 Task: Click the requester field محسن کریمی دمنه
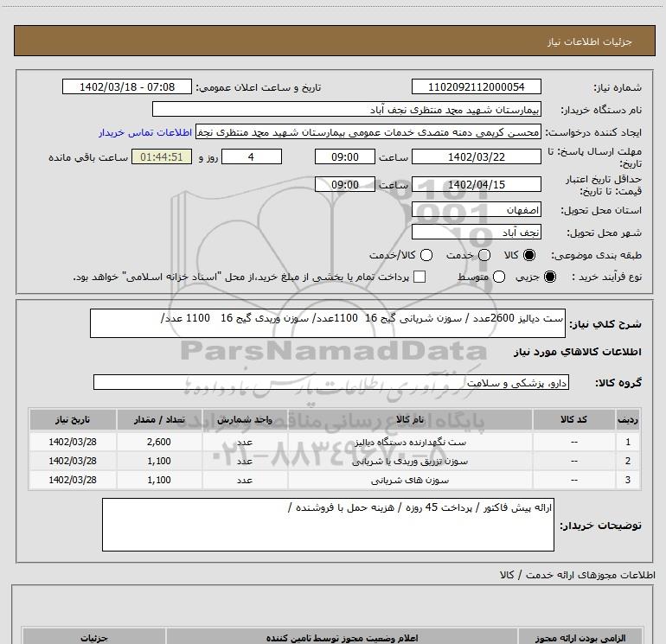tap(368, 132)
